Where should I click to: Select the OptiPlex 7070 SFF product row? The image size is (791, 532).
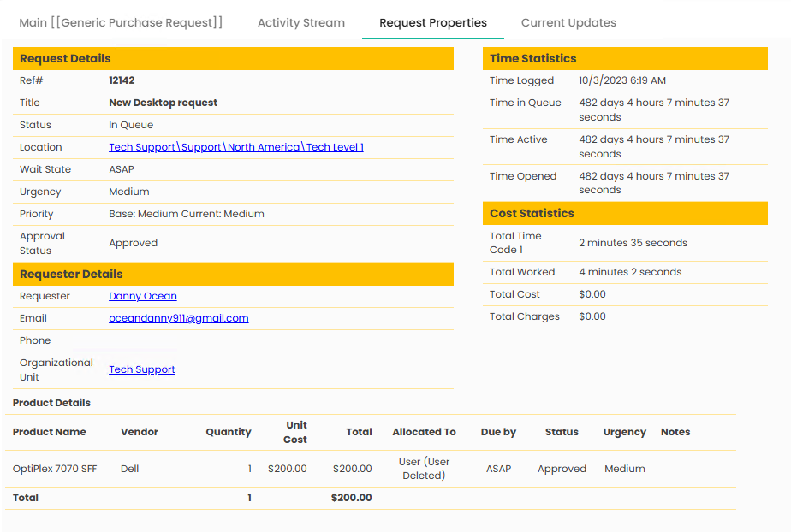tap(55, 469)
